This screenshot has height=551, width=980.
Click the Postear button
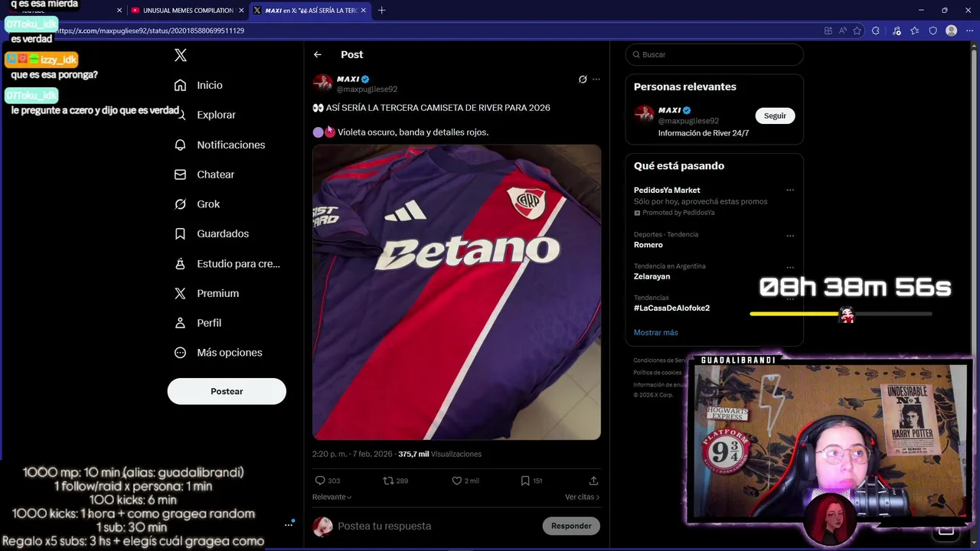click(x=227, y=391)
